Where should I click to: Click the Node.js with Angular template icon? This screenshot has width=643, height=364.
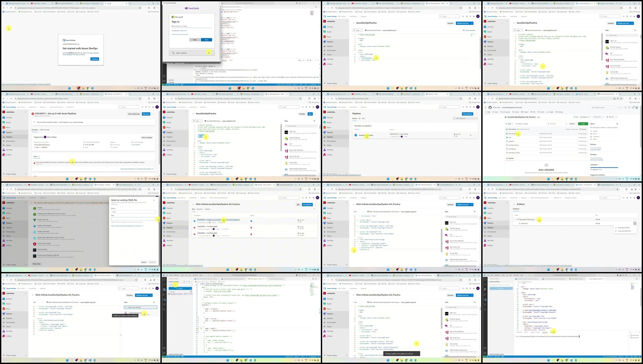pyautogui.click(x=34, y=244)
